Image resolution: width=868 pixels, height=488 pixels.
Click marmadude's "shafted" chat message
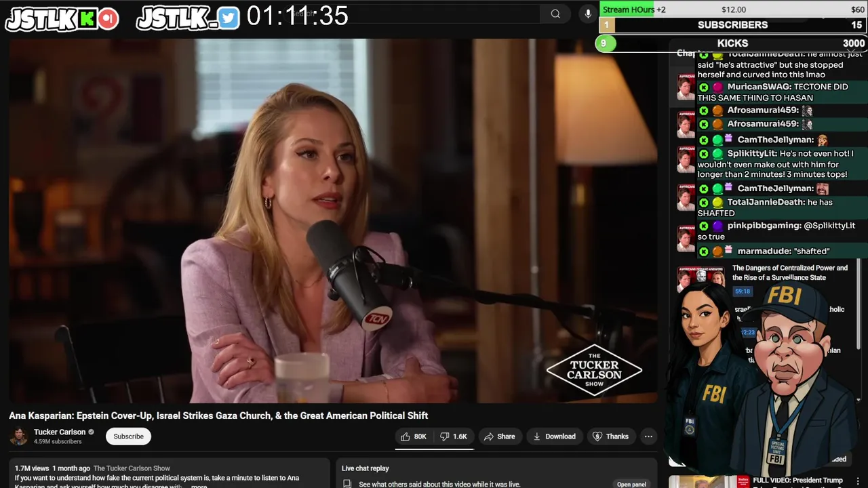click(x=781, y=251)
